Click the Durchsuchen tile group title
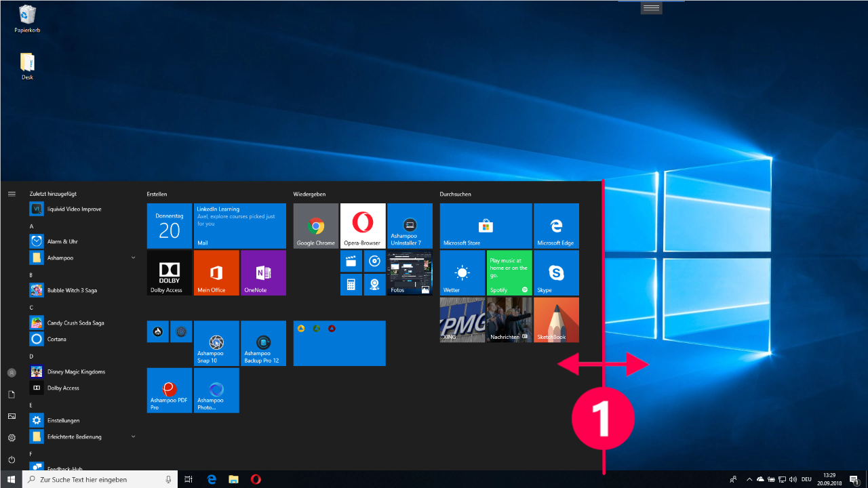868x488 pixels. pos(455,194)
